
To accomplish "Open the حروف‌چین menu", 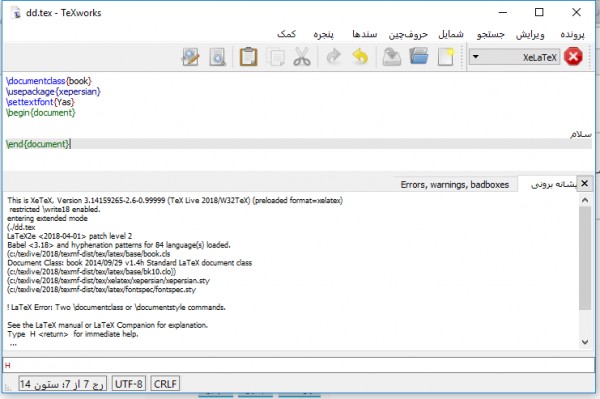I will pos(408,34).
